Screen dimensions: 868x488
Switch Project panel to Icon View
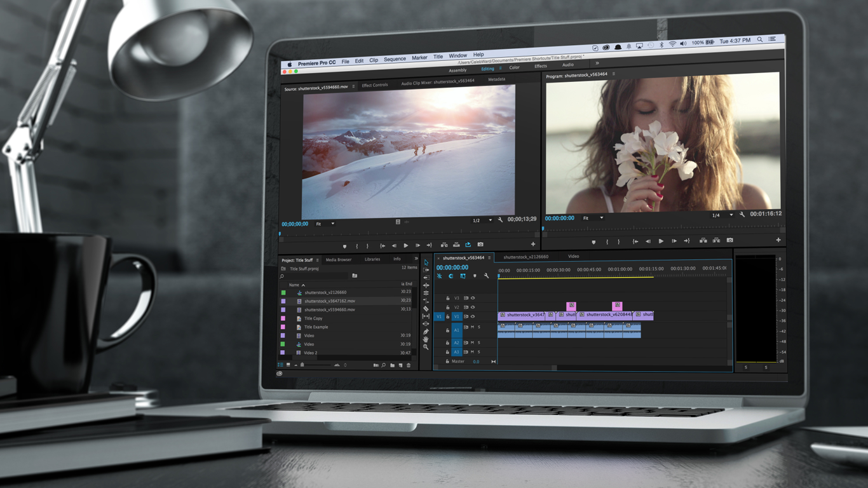click(x=288, y=365)
